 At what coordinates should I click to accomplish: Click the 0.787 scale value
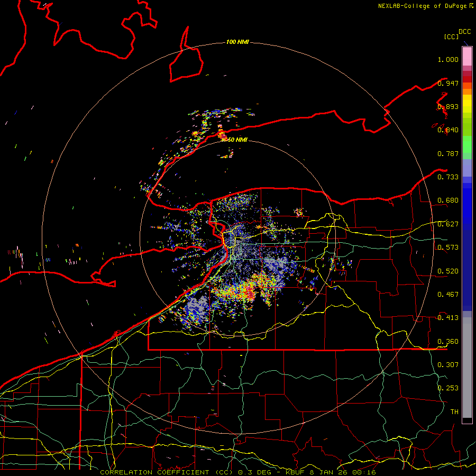(448, 153)
